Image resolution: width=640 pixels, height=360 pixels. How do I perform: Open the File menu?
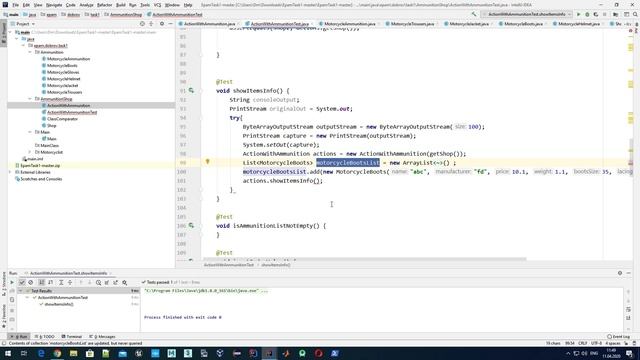tap(16, 5)
